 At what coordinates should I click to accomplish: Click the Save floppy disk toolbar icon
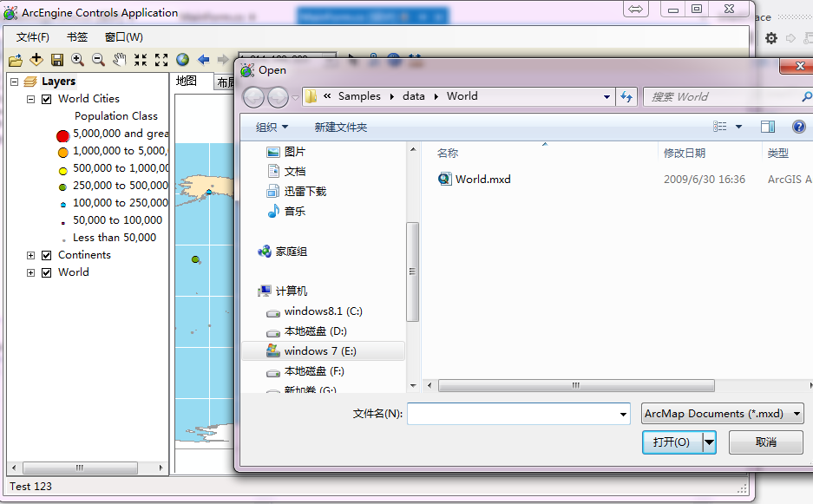coord(57,60)
